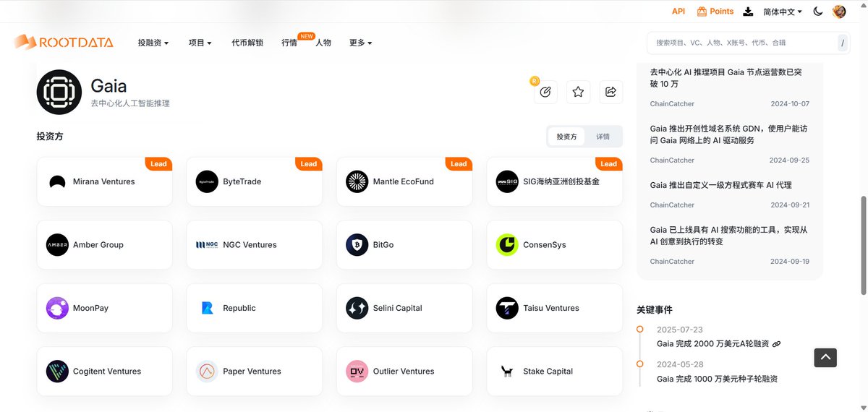The image size is (868, 412).
Task: Open news about 一级方程式赛车 AI 代理
Action: [x=720, y=185]
